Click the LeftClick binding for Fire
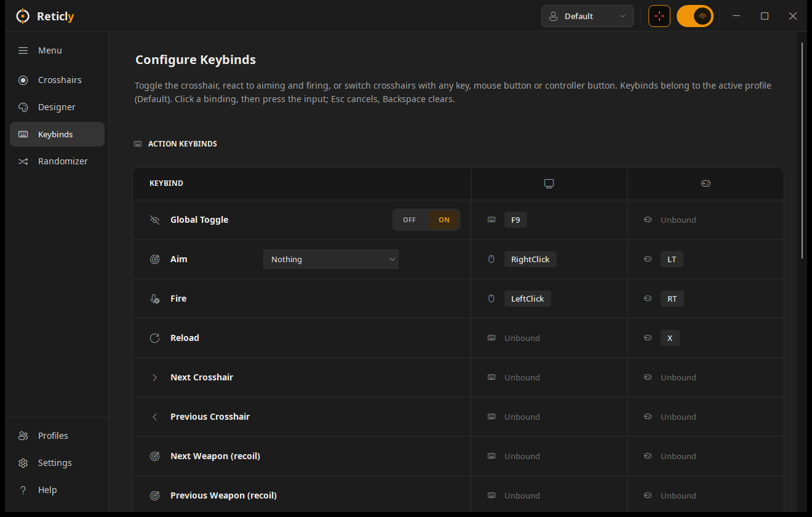812x517 pixels. (528, 299)
